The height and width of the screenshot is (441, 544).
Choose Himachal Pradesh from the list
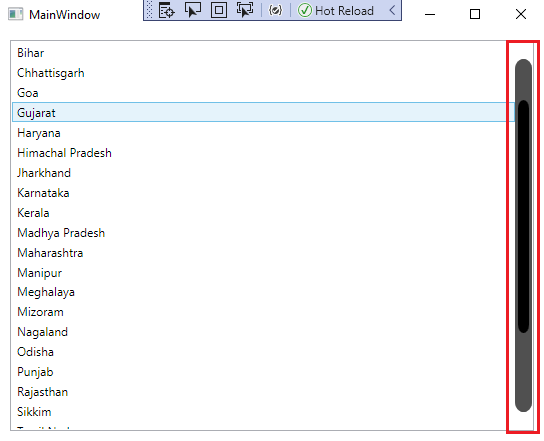click(x=263, y=153)
